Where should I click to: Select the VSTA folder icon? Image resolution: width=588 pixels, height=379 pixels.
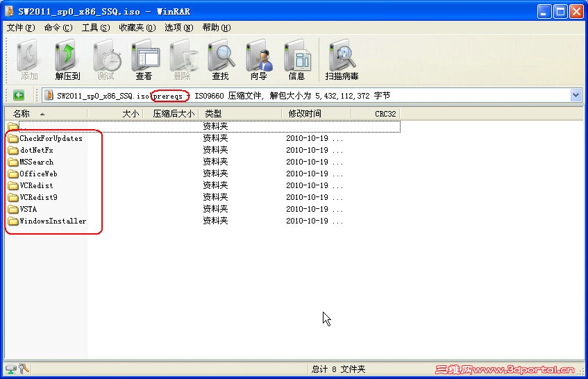coord(13,210)
